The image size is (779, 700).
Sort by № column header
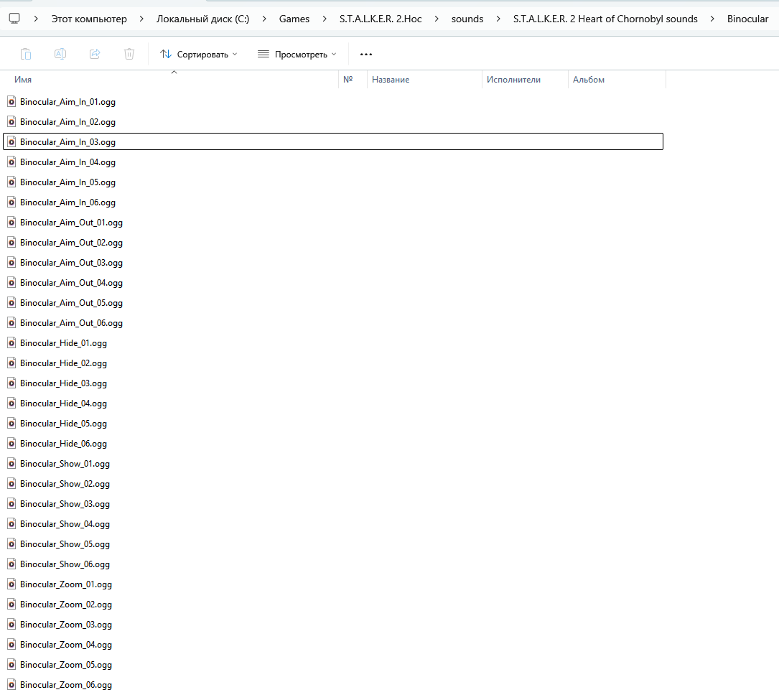(x=347, y=80)
